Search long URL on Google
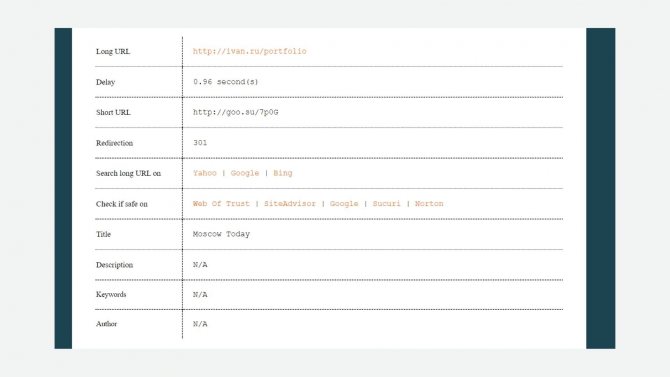Image resolution: width=670 pixels, height=377 pixels. 245,173
